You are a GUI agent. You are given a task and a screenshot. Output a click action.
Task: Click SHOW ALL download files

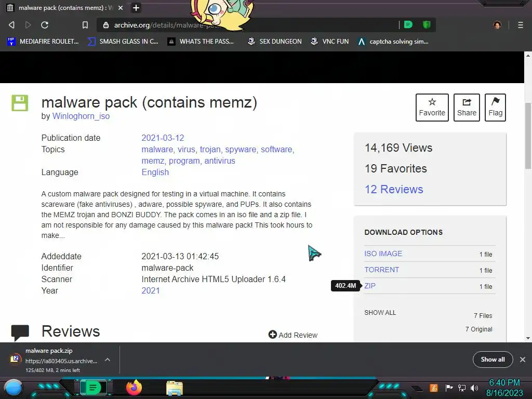(380, 313)
